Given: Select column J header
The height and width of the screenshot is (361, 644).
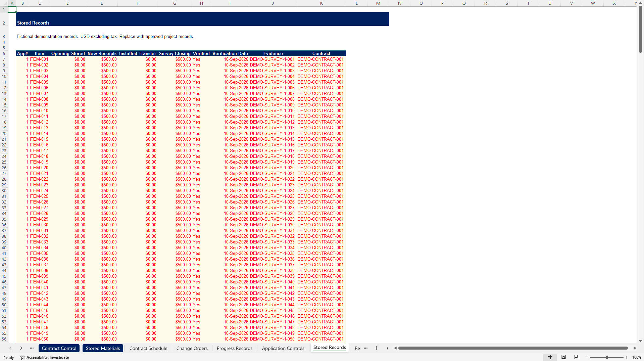Looking at the screenshot, I should (x=273, y=3).
